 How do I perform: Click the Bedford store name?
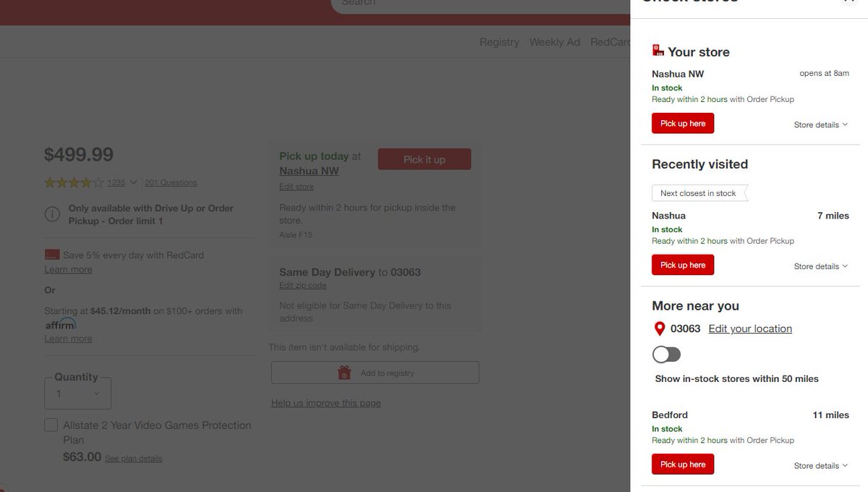tap(670, 415)
